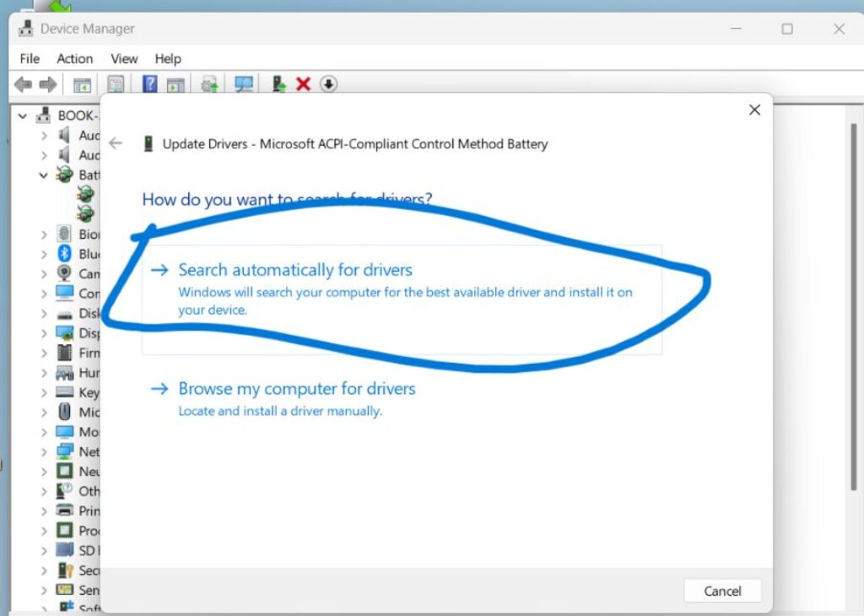Select the Security devices icon labeled Sec
This screenshot has height=616, width=864.
click(x=64, y=570)
